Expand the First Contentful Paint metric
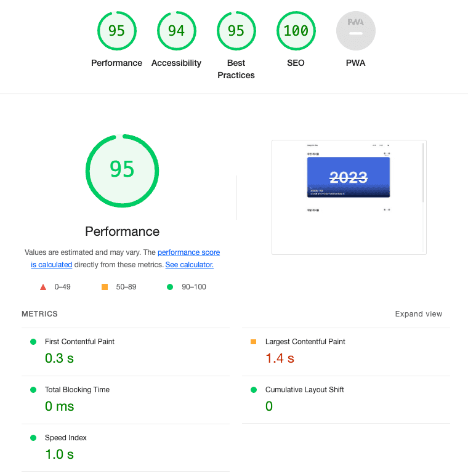The image size is (468, 476). tap(79, 342)
